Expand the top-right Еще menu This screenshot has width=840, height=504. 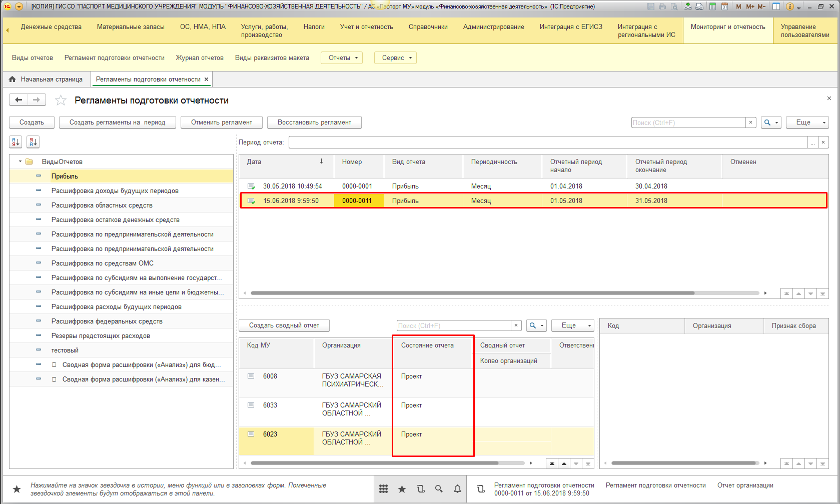[x=806, y=122]
